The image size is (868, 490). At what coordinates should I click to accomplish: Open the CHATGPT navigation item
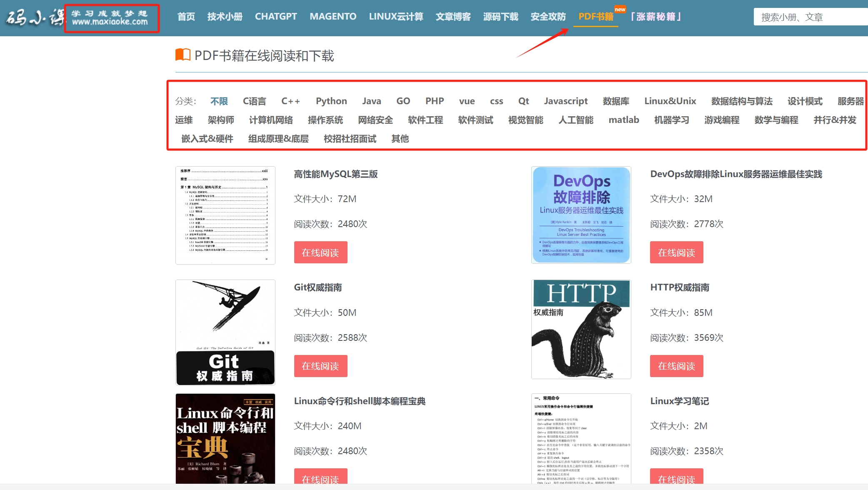pos(275,17)
